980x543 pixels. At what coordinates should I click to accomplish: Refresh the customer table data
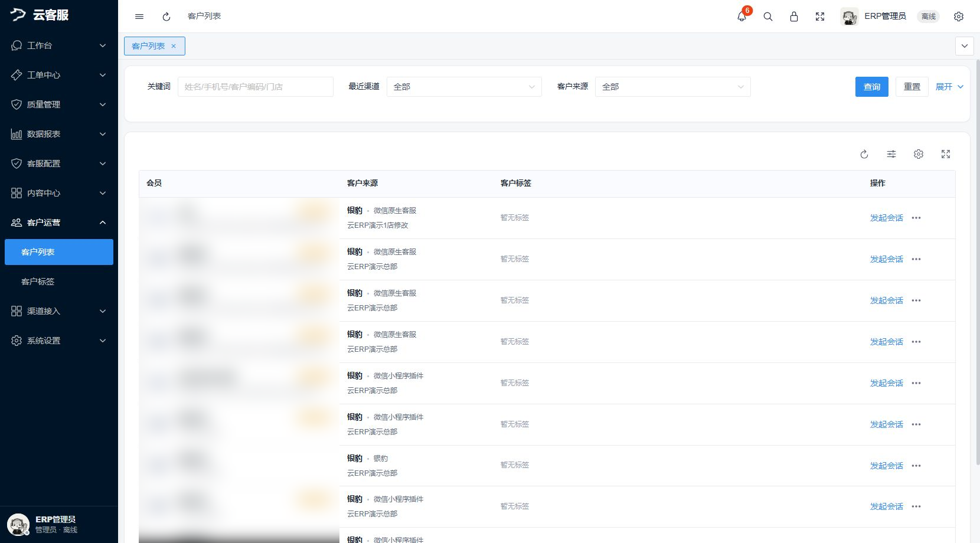[864, 154]
